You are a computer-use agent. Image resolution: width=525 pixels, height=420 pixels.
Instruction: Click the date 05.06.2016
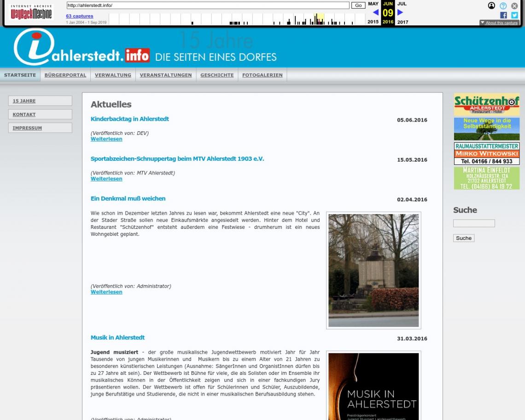412,120
